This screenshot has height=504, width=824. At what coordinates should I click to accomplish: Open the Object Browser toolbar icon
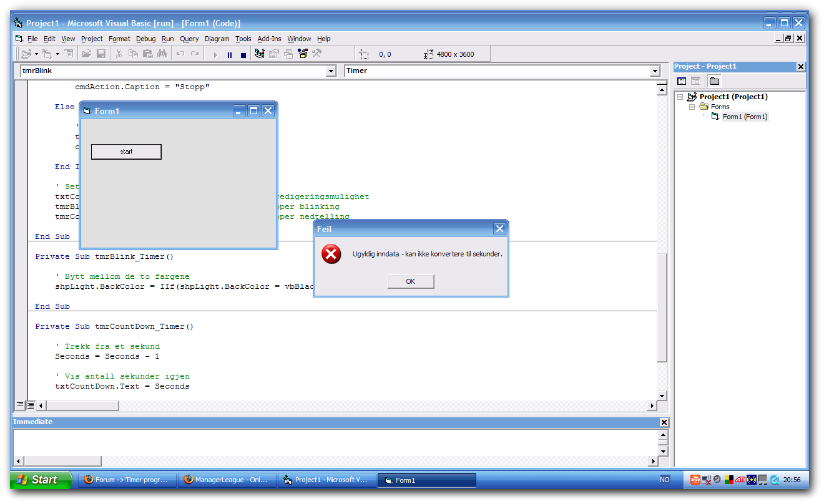click(303, 54)
